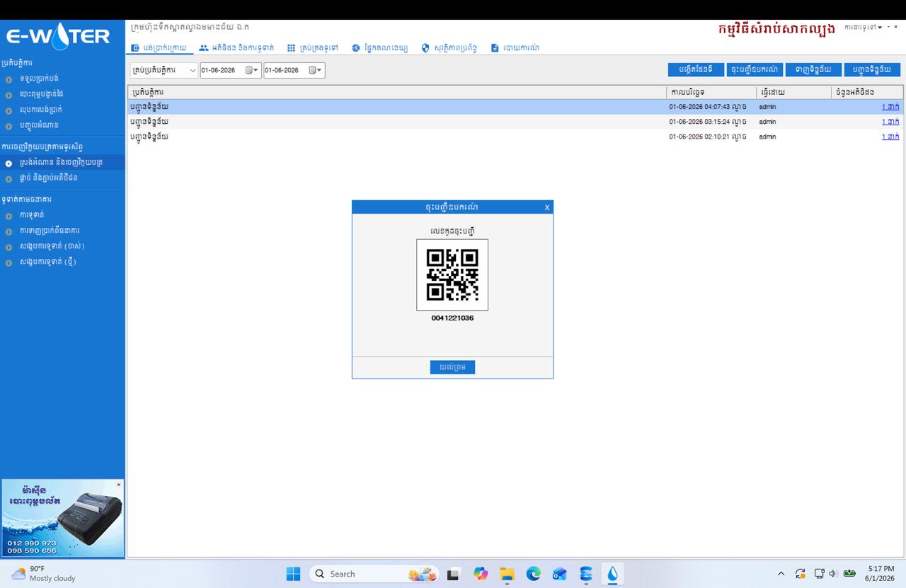This screenshot has height=588, width=906.
Task: Click the QR code image in dialog
Action: click(x=452, y=275)
